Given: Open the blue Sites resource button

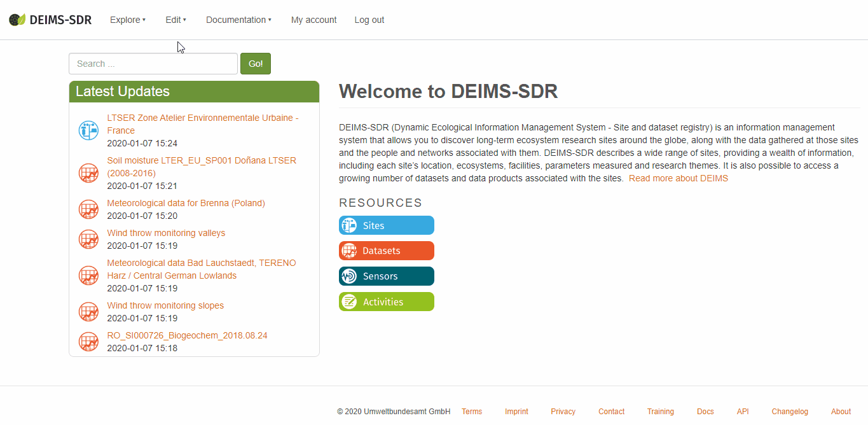Looking at the screenshot, I should click(386, 225).
